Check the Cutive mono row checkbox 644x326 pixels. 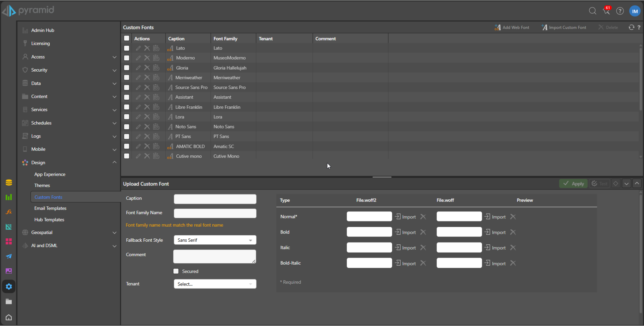127,156
